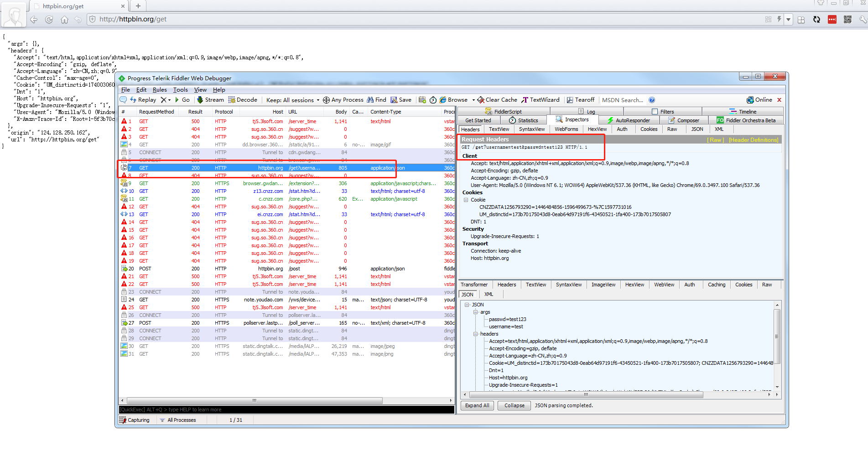Toggle the Filters tab checkbox
The width and height of the screenshot is (868, 456).
[655, 111]
